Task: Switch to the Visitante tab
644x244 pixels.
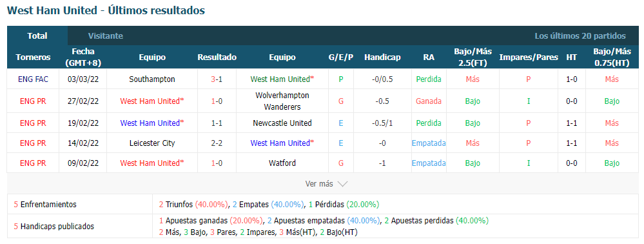Action: pyautogui.click(x=106, y=36)
